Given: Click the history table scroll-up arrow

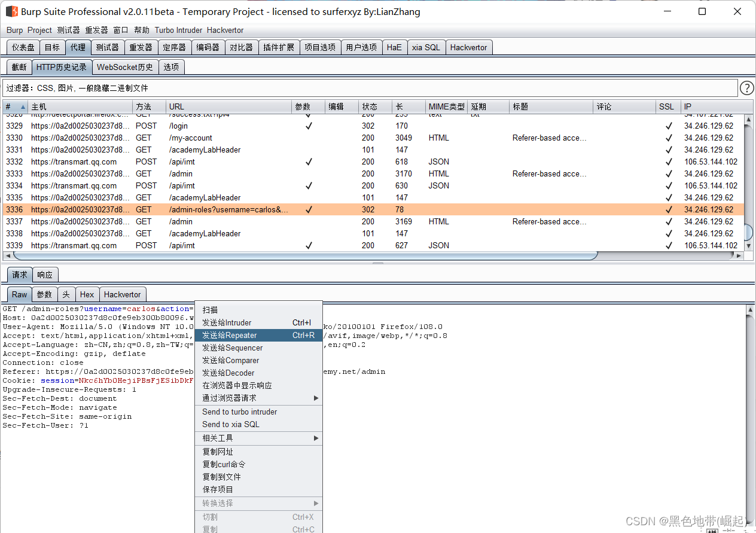Looking at the screenshot, I should (x=748, y=120).
